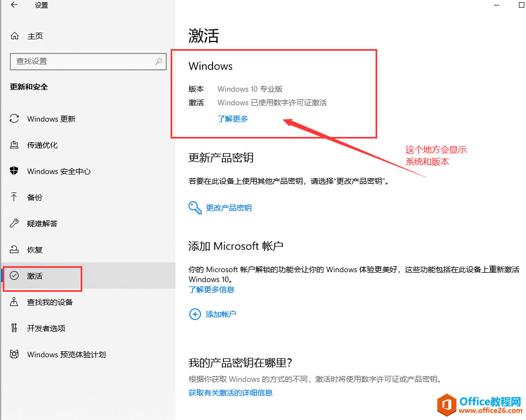Open the 备份 settings page
526x420 pixels.
point(34,197)
